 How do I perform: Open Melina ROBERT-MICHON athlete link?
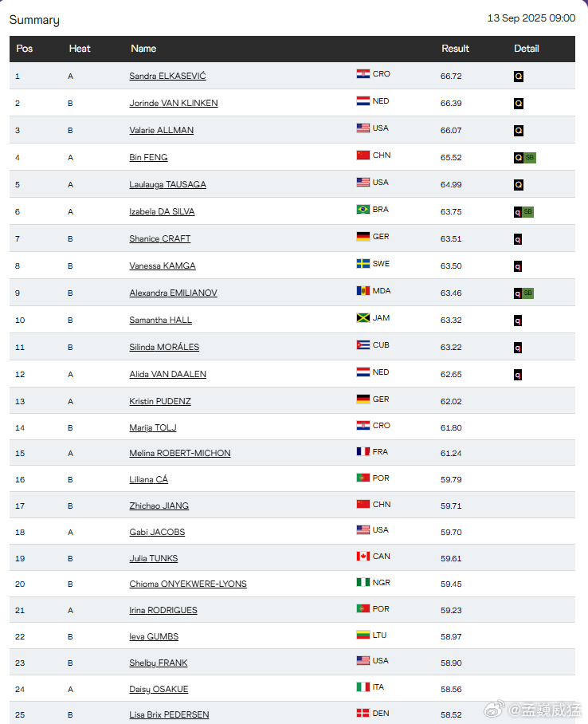[180, 453]
